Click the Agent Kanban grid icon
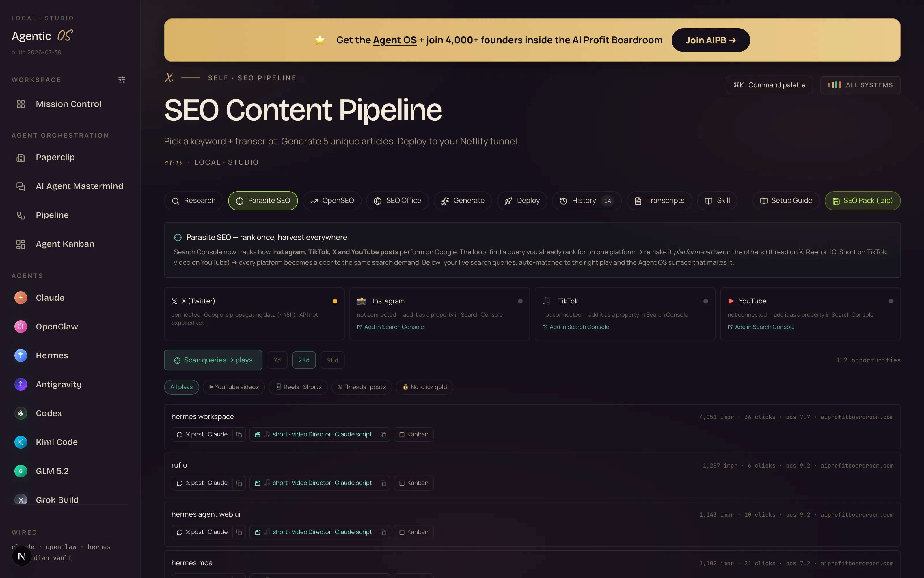This screenshot has height=578, width=924. 21,244
